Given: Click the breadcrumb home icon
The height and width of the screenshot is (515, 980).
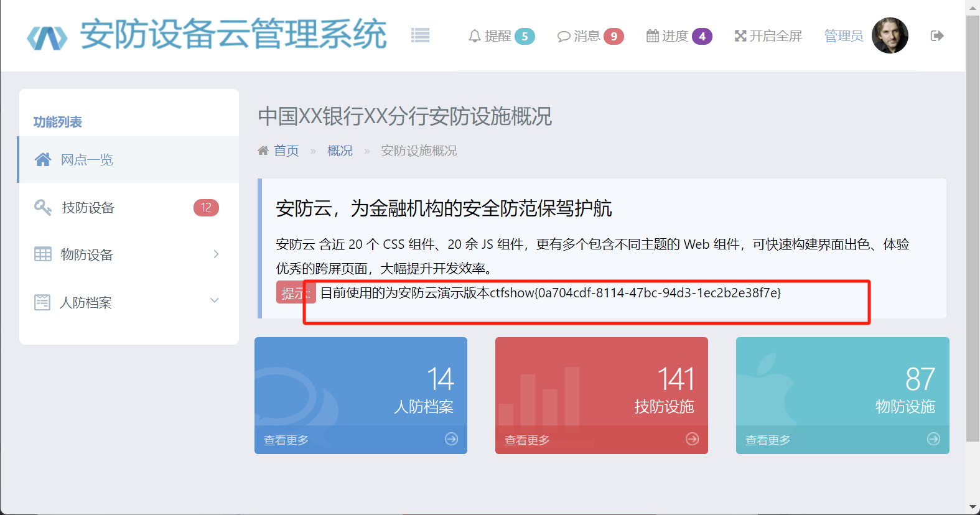Looking at the screenshot, I should (x=263, y=151).
